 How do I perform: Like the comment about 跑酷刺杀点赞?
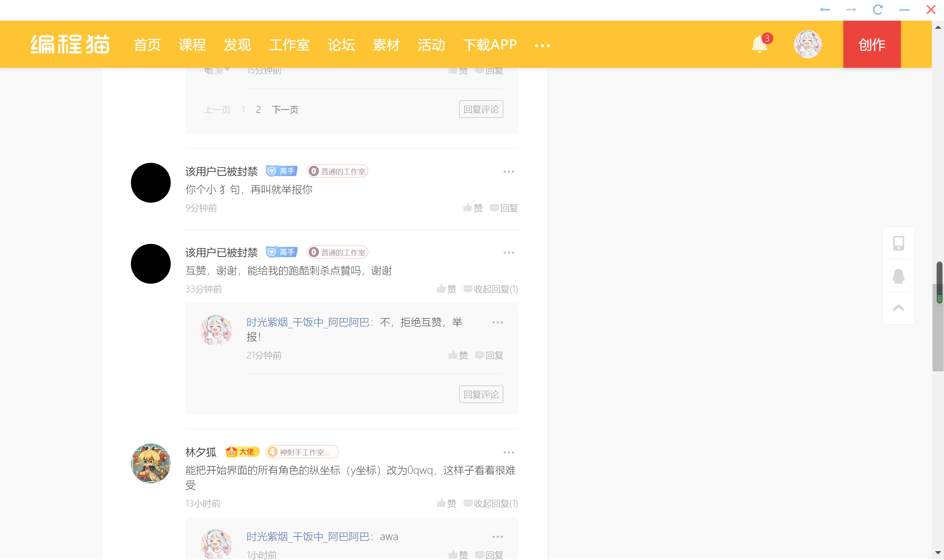pos(446,289)
